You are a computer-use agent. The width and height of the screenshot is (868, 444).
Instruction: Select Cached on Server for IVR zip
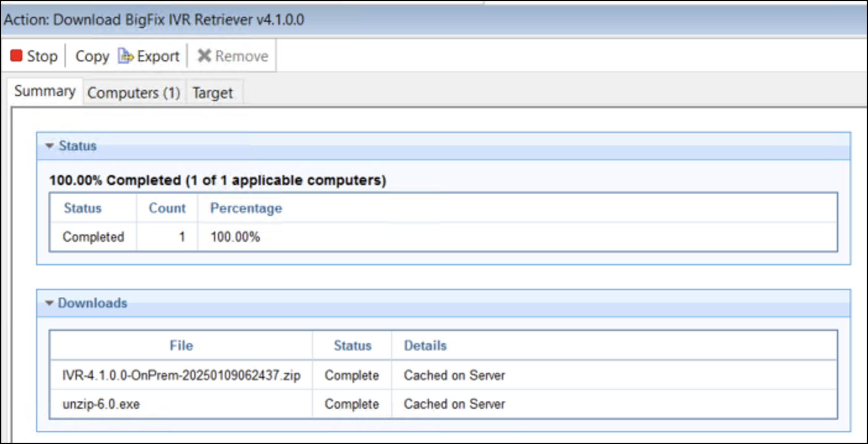point(454,375)
